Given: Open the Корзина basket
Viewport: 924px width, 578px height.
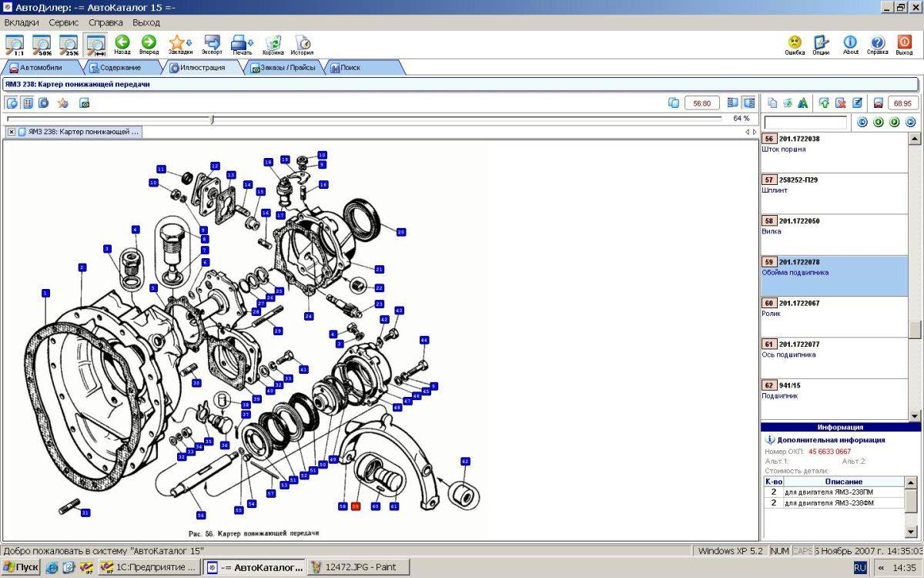Looking at the screenshot, I should pyautogui.click(x=273, y=45).
